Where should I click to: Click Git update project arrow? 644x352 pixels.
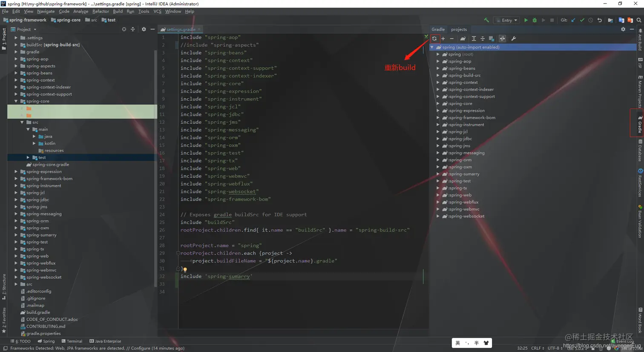[x=573, y=20]
